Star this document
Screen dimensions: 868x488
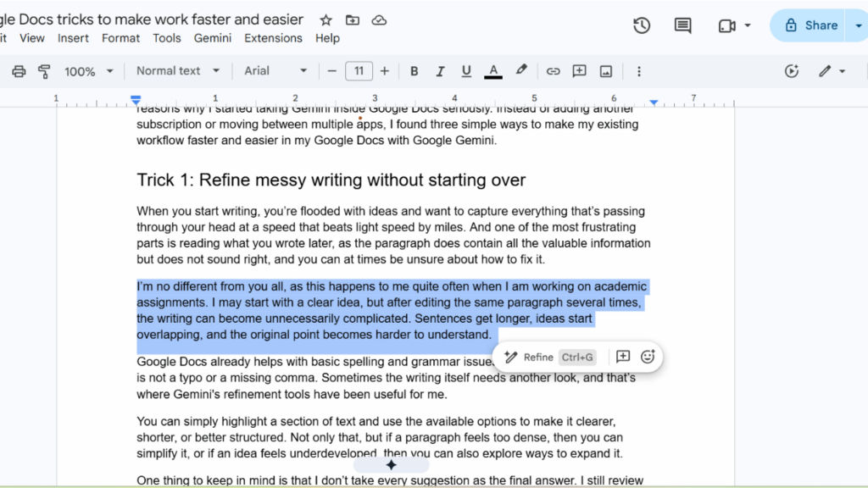(325, 20)
